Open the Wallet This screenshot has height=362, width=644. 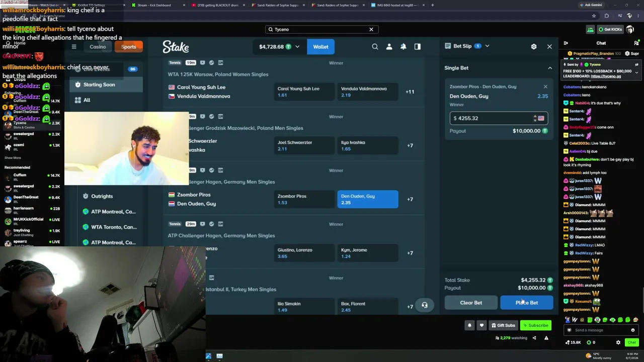(320, 47)
